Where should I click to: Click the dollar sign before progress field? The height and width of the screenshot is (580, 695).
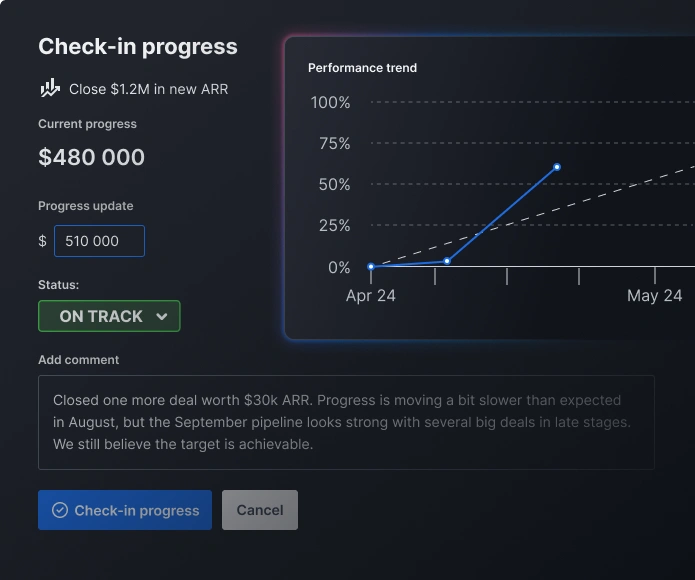42,241
